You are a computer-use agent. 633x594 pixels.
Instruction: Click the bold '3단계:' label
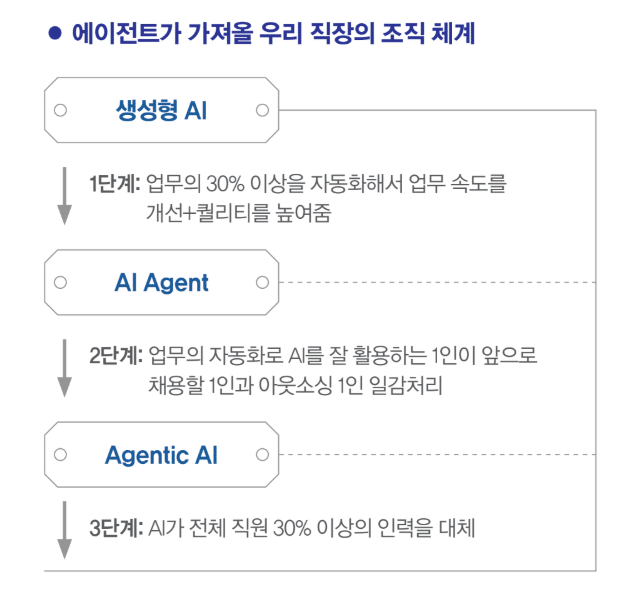pos(114,527)
